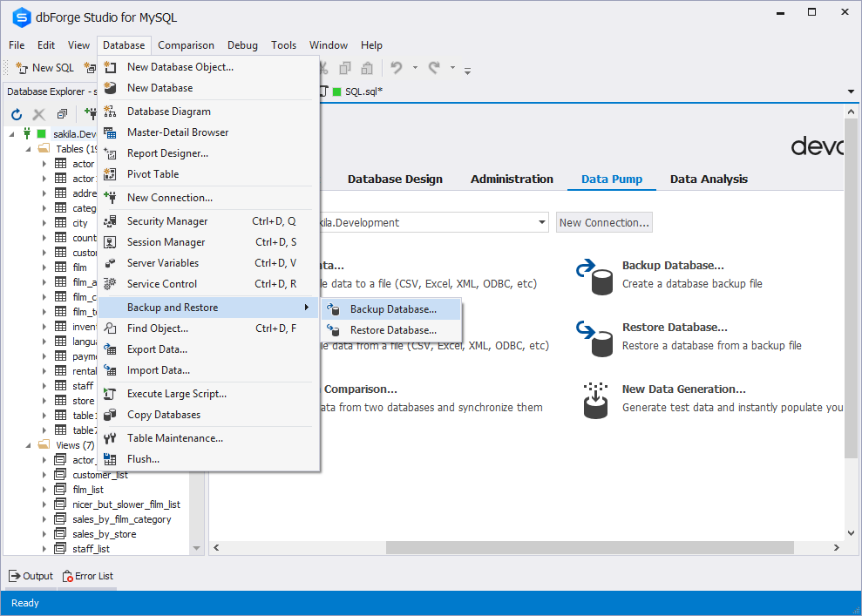Click the New Data Generation icon
The width and height of the screenshot is (862, 616).
point(595,401)
